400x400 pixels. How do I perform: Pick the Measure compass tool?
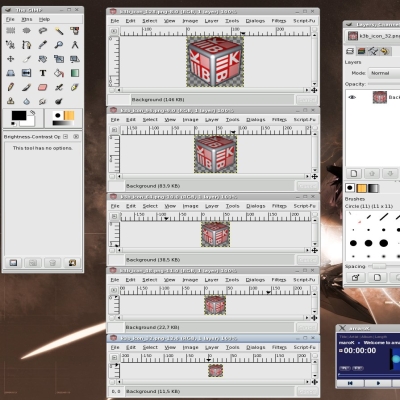[x=75, y=45]
